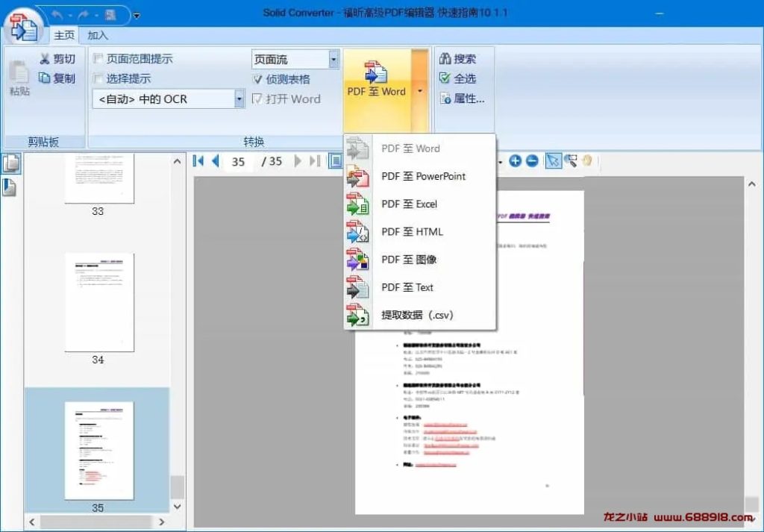Image resolution: width=764 pixels, height=532 pixels.
Task: Open the Solid Converter application menu orb
Action: coord(23,27)
